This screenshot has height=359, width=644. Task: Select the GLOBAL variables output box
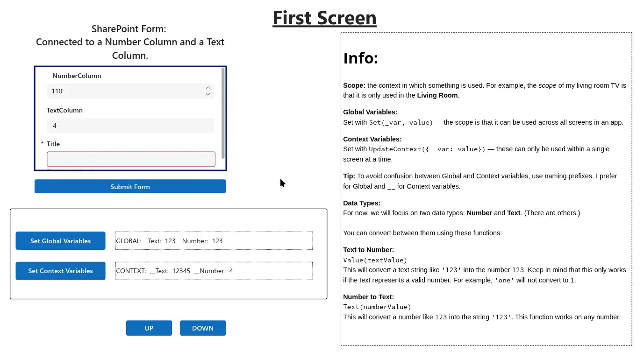214,241
